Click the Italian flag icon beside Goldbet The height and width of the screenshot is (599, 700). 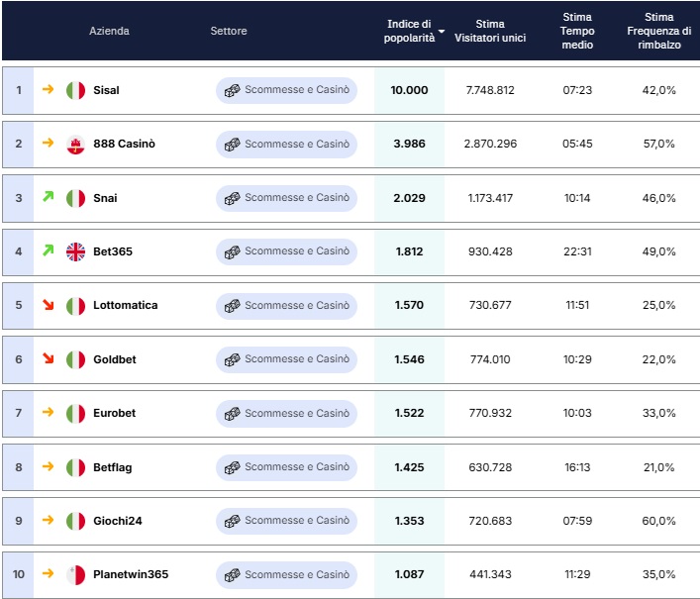click(x=75, y=359)
